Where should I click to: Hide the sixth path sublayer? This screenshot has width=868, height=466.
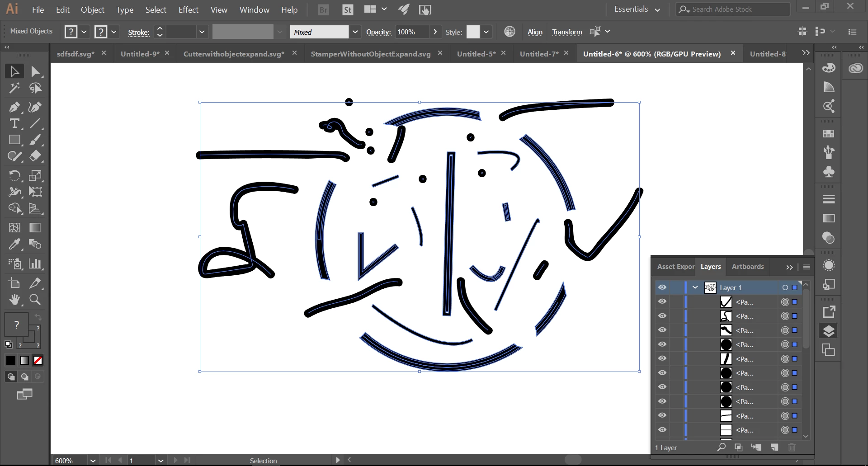[662, 372]
